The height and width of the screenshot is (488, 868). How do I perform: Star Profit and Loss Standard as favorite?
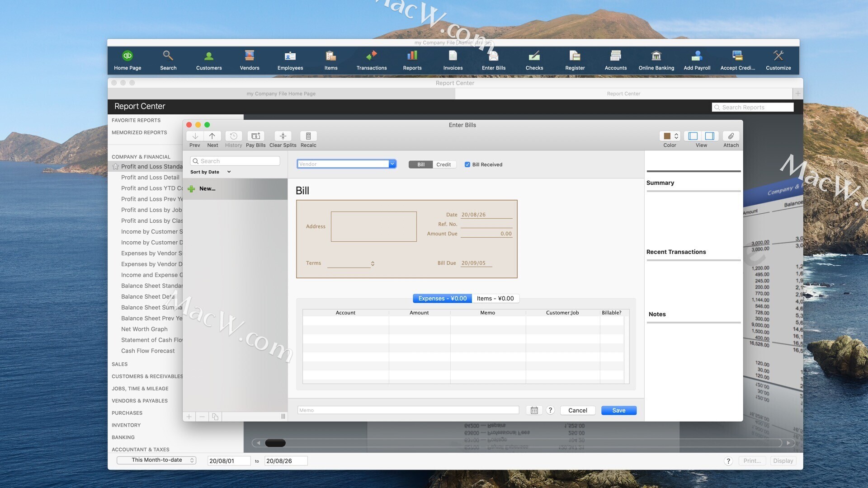pos(116,166)
